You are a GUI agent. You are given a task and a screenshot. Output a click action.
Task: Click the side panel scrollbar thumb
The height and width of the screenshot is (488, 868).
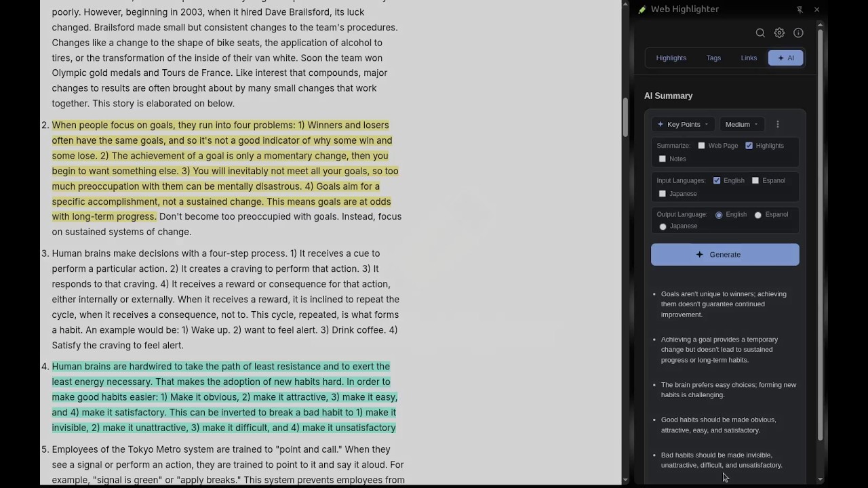click(820, 234)
